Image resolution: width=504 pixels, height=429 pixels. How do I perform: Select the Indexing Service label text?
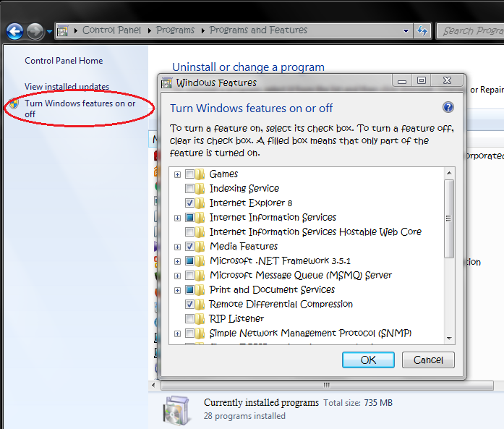244,188
